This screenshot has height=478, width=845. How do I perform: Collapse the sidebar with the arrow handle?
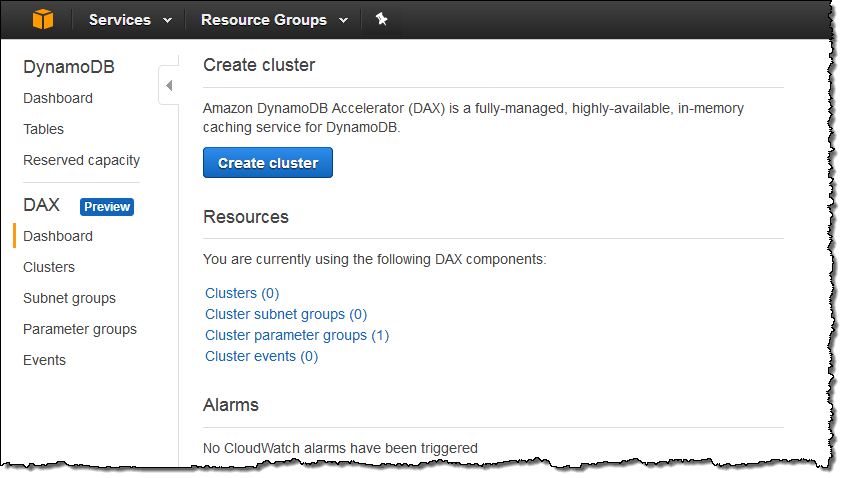(x=168, y=86)
